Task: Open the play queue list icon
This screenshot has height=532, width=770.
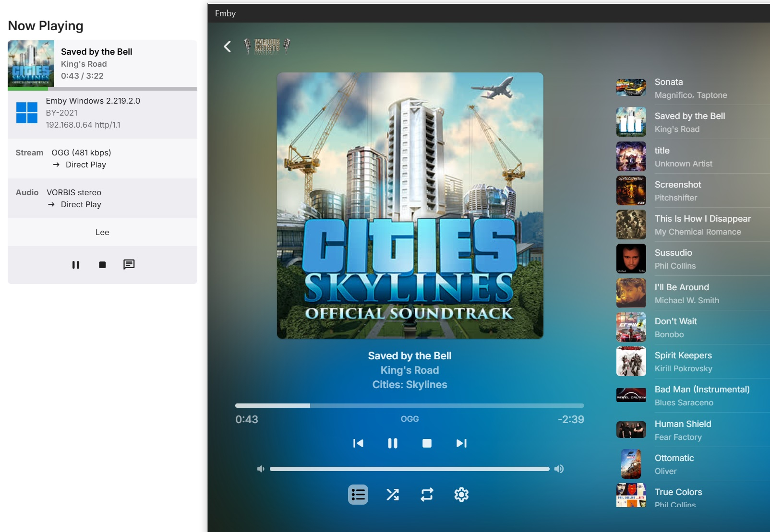Action: pos(358,494)
